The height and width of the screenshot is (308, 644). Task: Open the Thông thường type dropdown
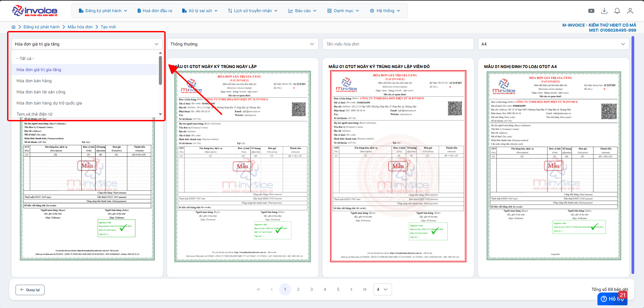pos(242,44)
